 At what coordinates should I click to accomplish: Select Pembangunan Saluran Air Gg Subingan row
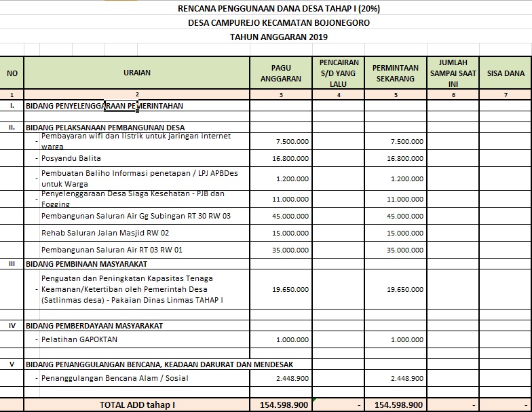136,216
